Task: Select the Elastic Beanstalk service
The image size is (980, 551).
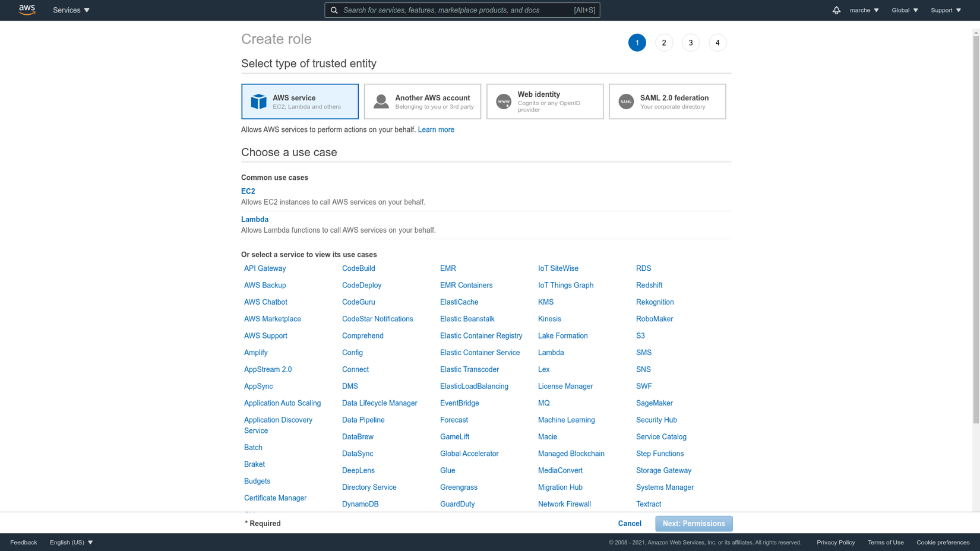Action: pyautogui.click(x=467, y=319)
